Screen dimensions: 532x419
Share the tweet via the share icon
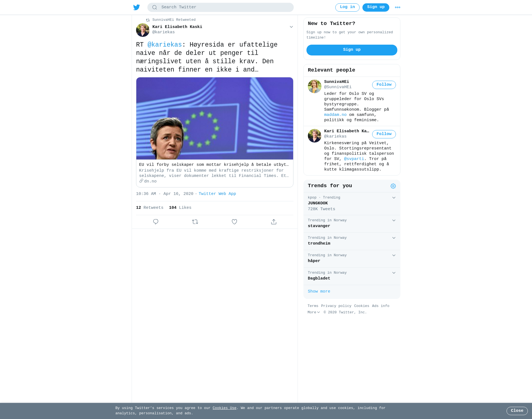(274, 222)
